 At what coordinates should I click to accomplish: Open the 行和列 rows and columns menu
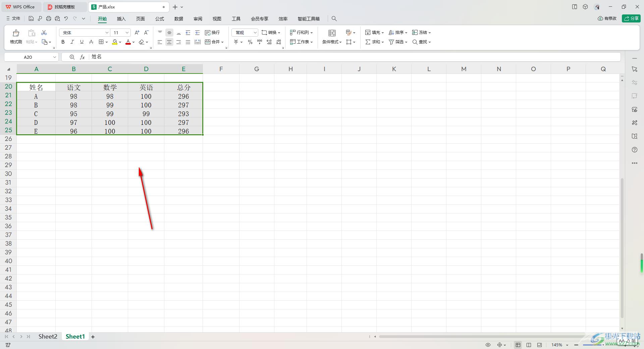coord(302,33)
